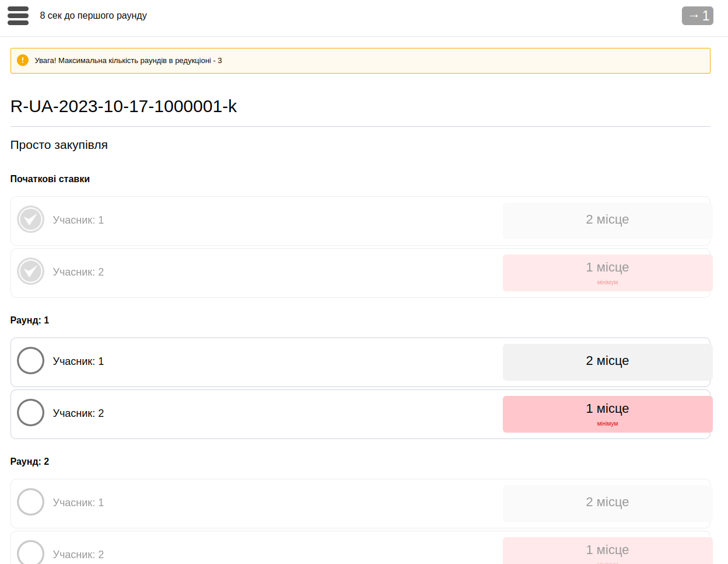Viewport: 728px width, 564px height.
Task: Click Round 1 gray 2 місце box
Action: [x=607, y=362]
